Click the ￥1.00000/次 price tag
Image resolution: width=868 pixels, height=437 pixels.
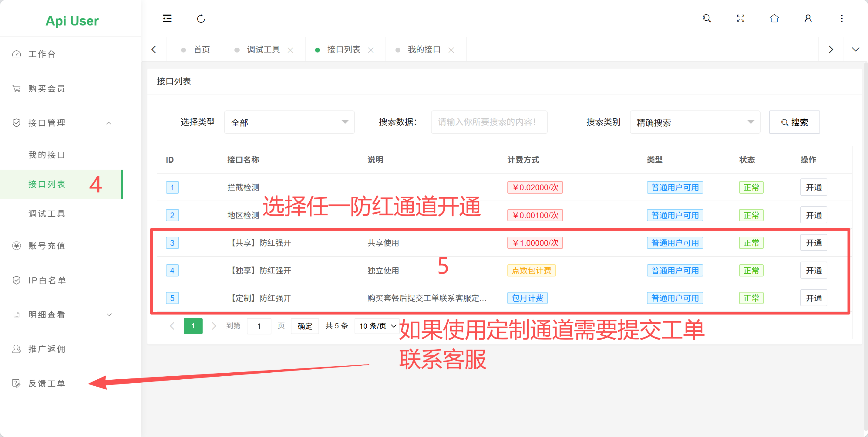click(535, 242)
